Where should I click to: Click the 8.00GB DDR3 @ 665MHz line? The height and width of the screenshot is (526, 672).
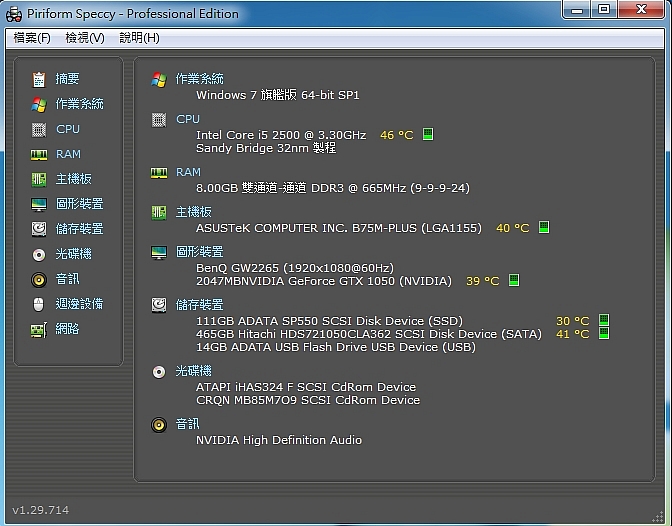(333, 188)
